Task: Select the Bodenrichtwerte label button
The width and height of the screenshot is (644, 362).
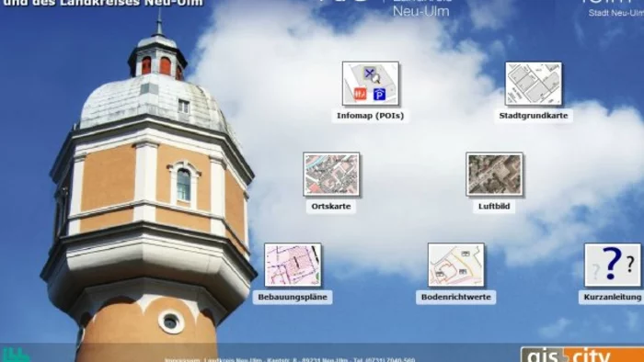Action: click(456, 297)
